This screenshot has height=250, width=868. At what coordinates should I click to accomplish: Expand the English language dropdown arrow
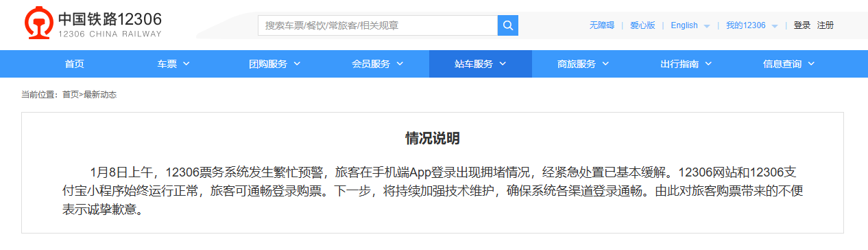point(707,26)
